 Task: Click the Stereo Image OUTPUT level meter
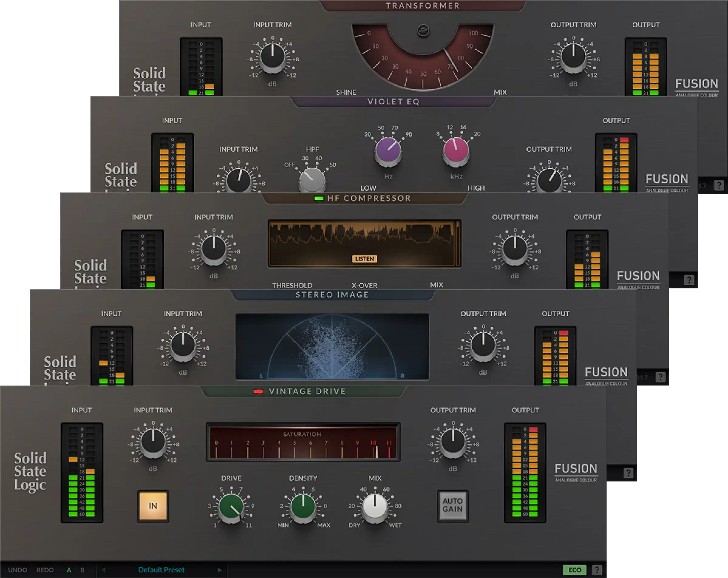click(x=556, y=355)
